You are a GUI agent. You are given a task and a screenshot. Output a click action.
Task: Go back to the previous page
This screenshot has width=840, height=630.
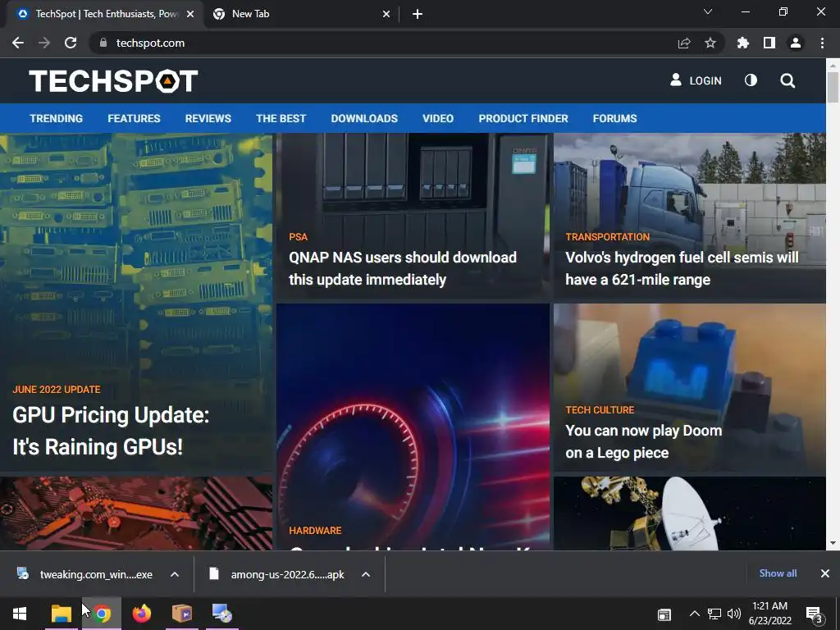(x=18, y=43)
